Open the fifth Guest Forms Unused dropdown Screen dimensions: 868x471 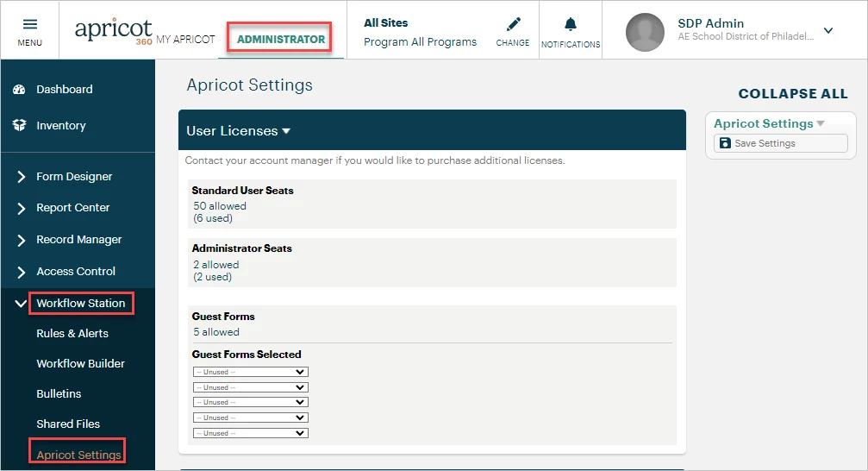click(250, 433)
